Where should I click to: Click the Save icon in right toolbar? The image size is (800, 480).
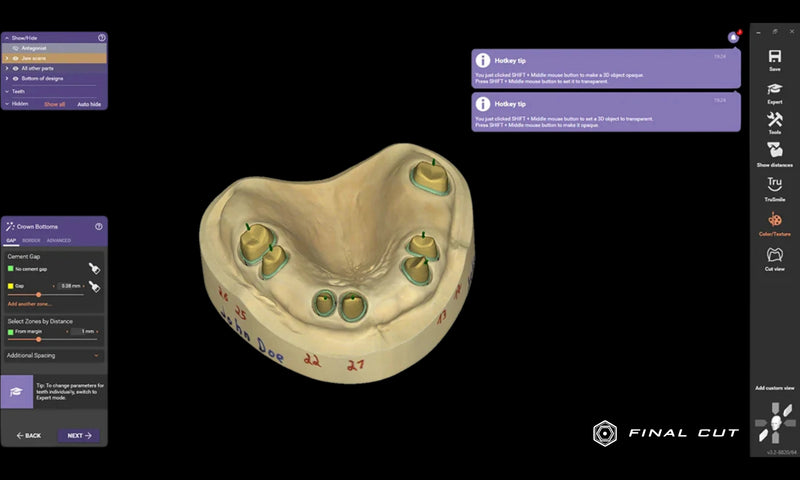[774, 59]
